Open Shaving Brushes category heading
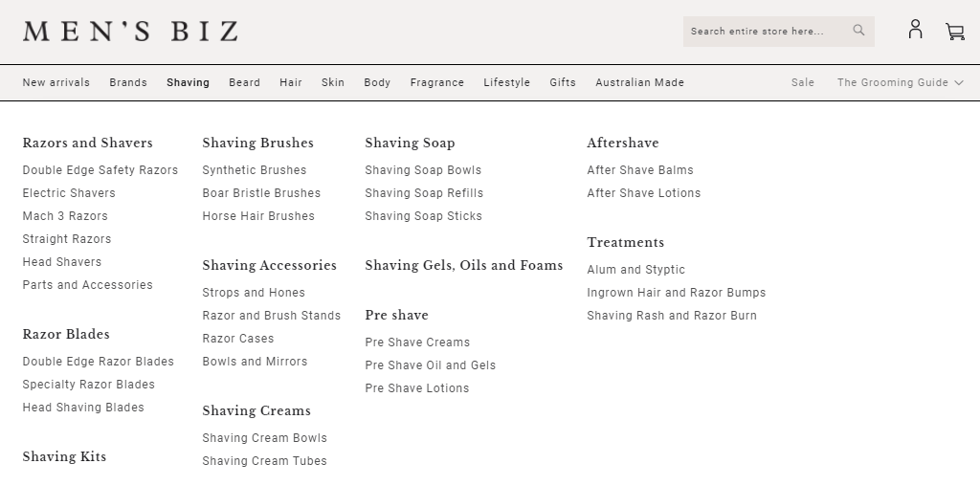Screen dimensions: 980x486 point(258,144)
